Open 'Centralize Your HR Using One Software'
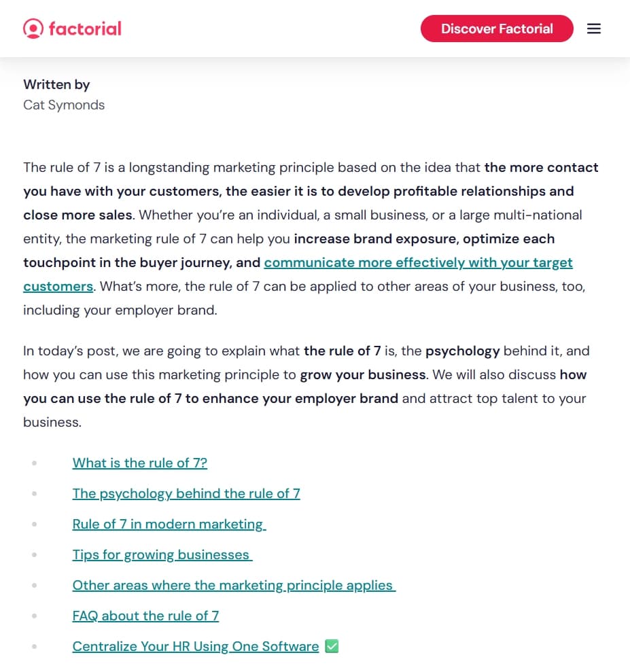 click(196, 646)
